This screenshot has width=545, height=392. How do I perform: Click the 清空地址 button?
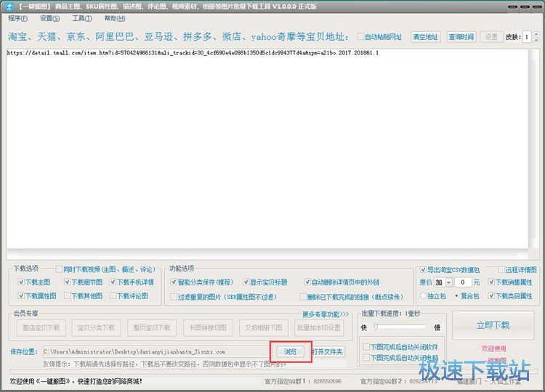pyautogui.click(x=425, y=37)
